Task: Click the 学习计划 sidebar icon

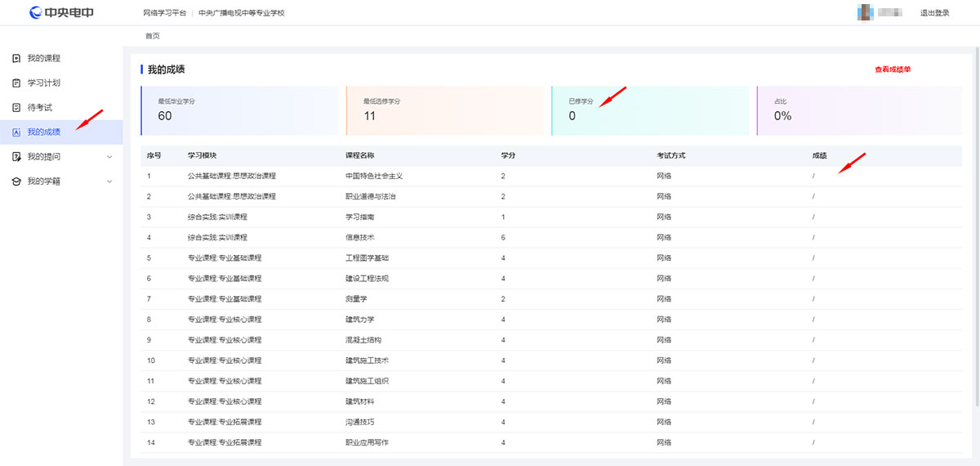Action: click(x=16, y=83)
